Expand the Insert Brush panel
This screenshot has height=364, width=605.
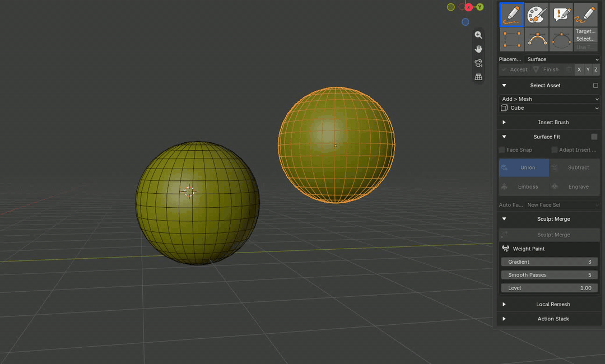point(504,122)
